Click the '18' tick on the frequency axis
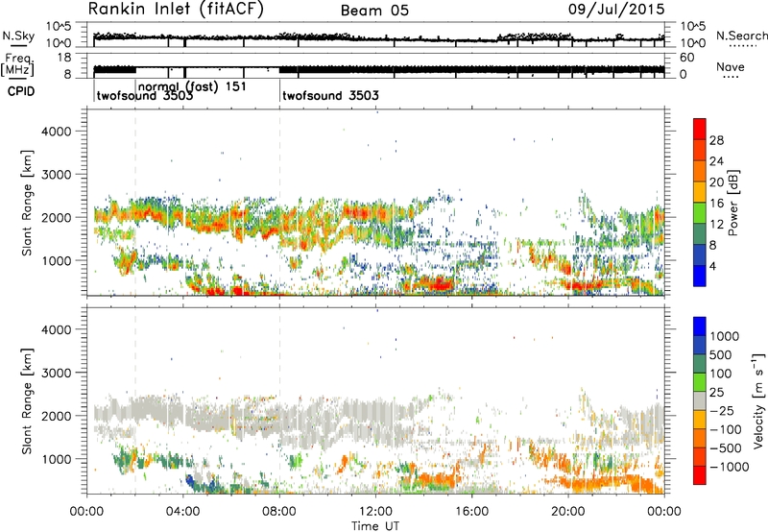Screen dimensions: 768x532 click(63, 58)
